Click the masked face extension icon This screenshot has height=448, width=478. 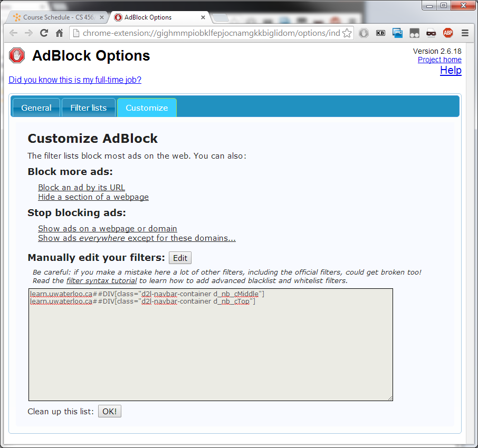pos(431,33)
